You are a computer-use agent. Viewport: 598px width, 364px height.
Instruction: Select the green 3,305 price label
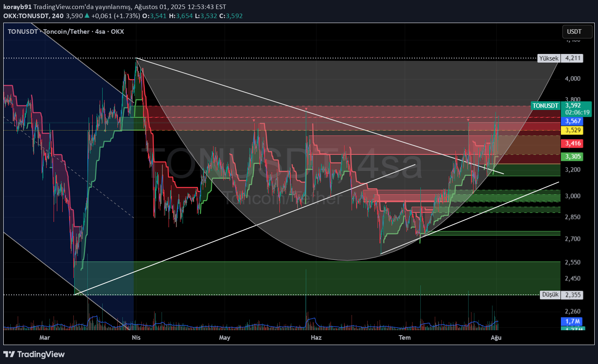pos(573,157)
